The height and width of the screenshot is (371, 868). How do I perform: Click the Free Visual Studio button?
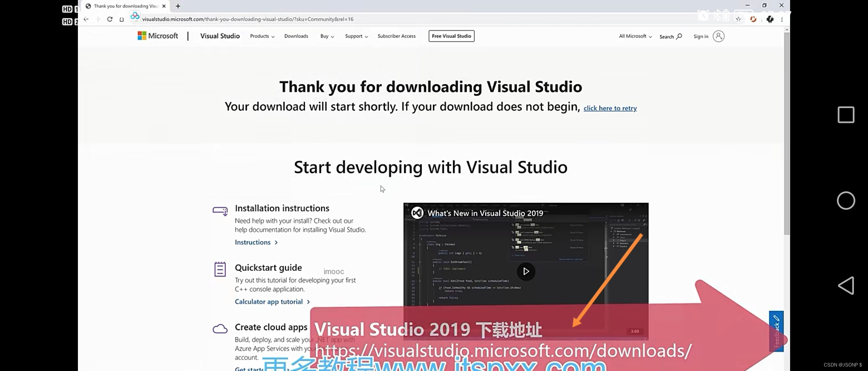(451, 36)
